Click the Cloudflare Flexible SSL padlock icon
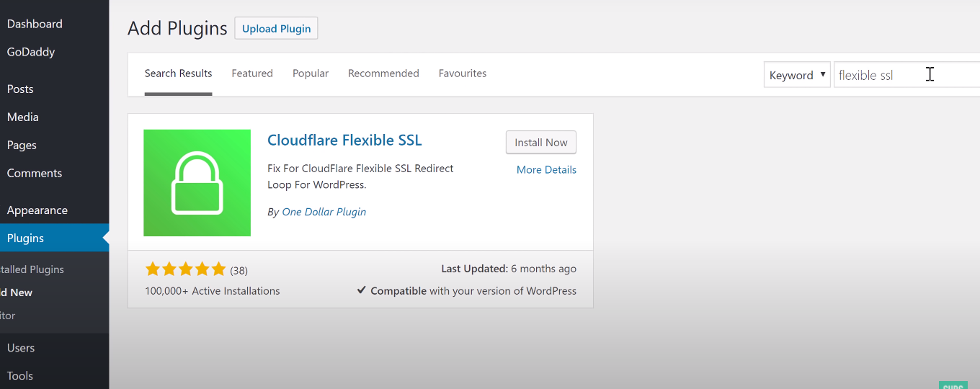This screenshot has width=980, height=389. (x=197, y=183)
